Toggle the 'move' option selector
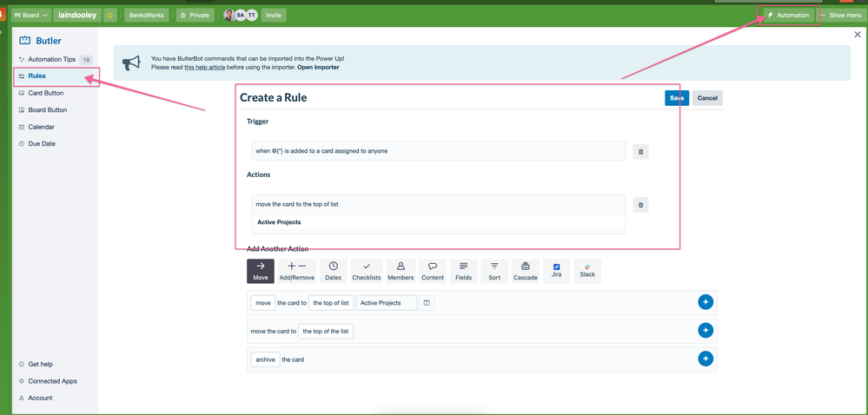This screenshot has height=415, width=868. pos(263,303)
